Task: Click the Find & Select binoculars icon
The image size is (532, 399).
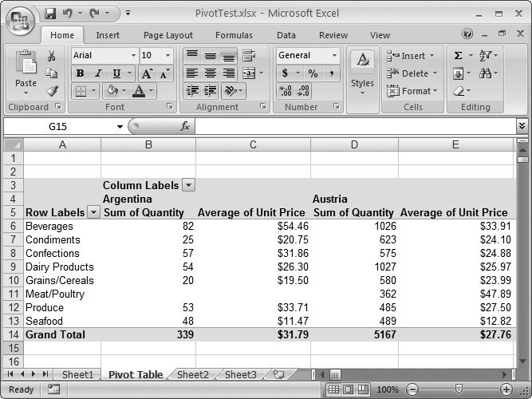Action: (x=486, y=73)
